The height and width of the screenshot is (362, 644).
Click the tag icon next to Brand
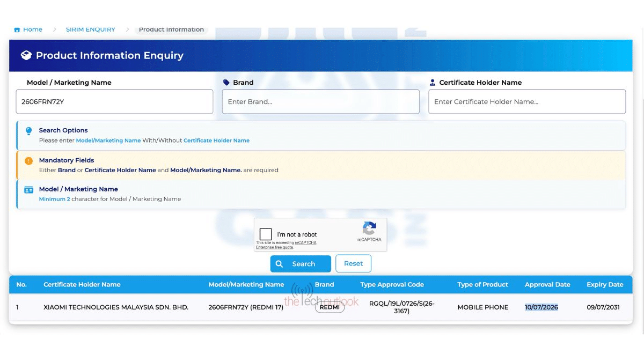[226, 83]
